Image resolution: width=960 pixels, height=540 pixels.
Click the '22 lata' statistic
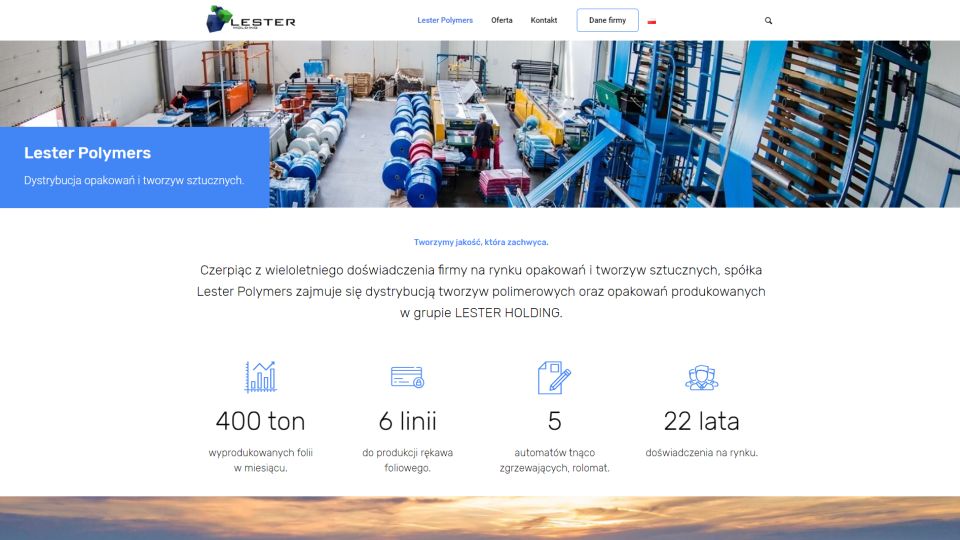coord(702,421)
